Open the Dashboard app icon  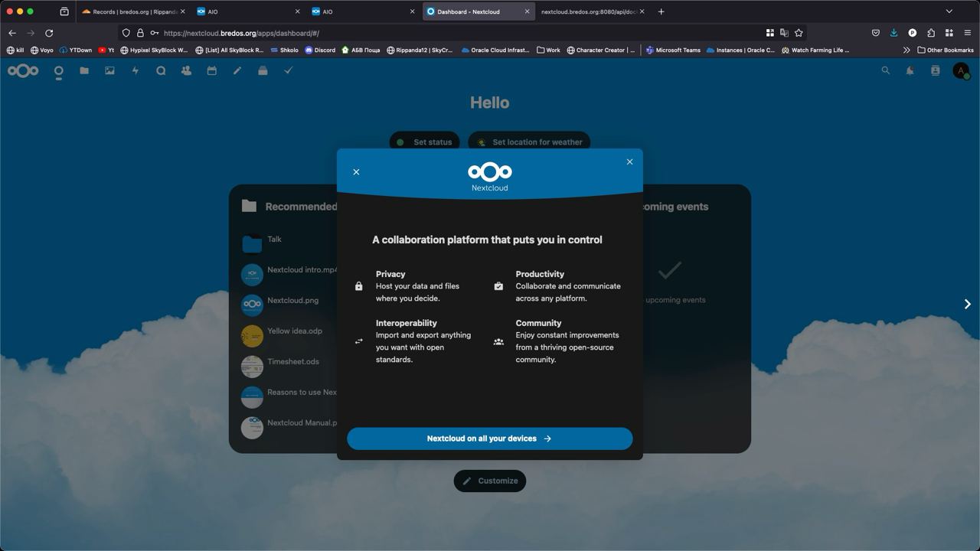[58, 70]
